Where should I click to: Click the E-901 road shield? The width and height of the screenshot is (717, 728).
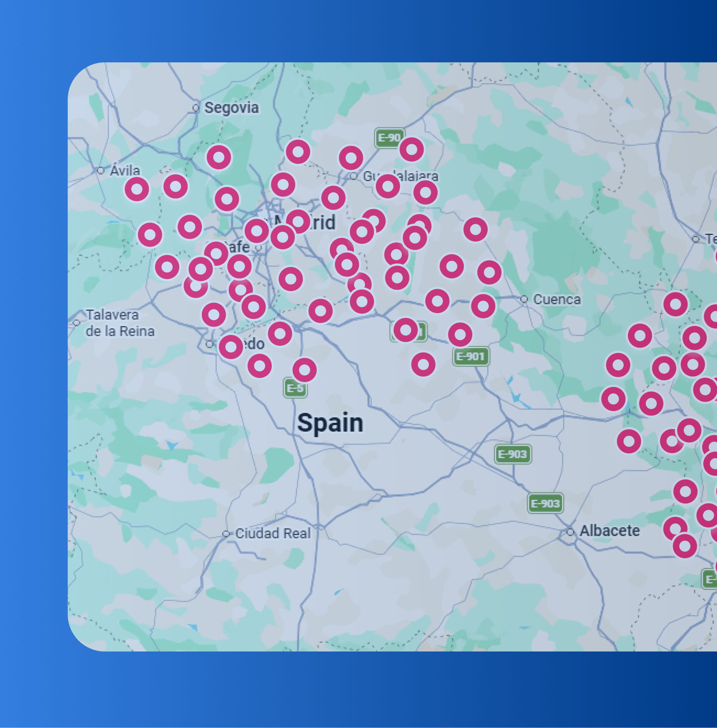[471, 356]
